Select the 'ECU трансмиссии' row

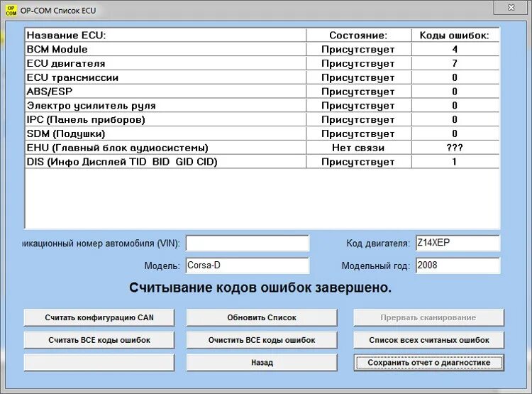click(x=262, y=77)
